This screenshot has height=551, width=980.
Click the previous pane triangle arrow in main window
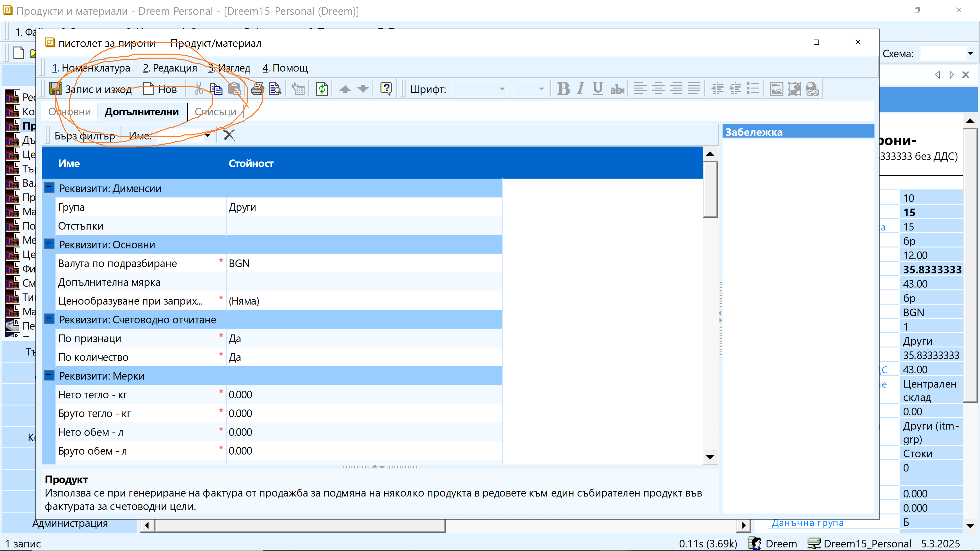pos(938,74)
